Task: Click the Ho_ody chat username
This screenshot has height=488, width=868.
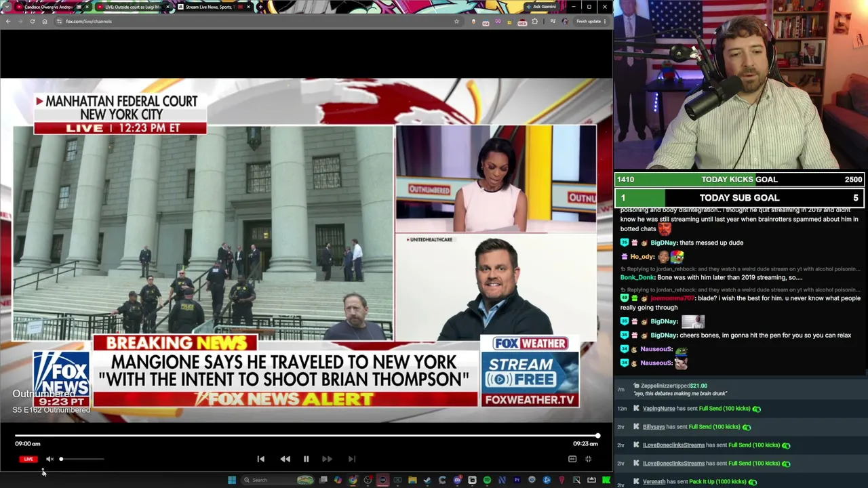Action: [642, 257]
